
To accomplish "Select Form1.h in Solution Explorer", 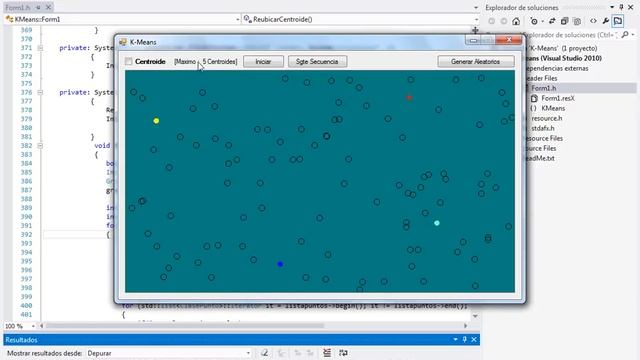I will [543, 88].
